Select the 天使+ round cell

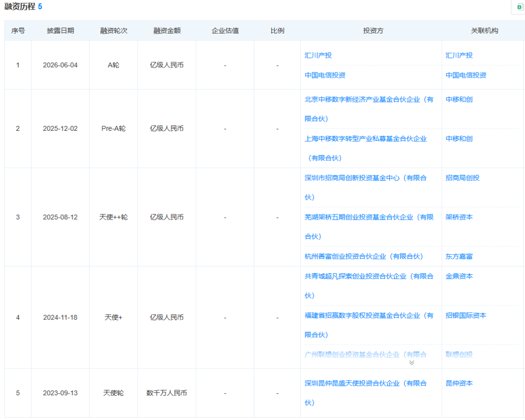113,317
